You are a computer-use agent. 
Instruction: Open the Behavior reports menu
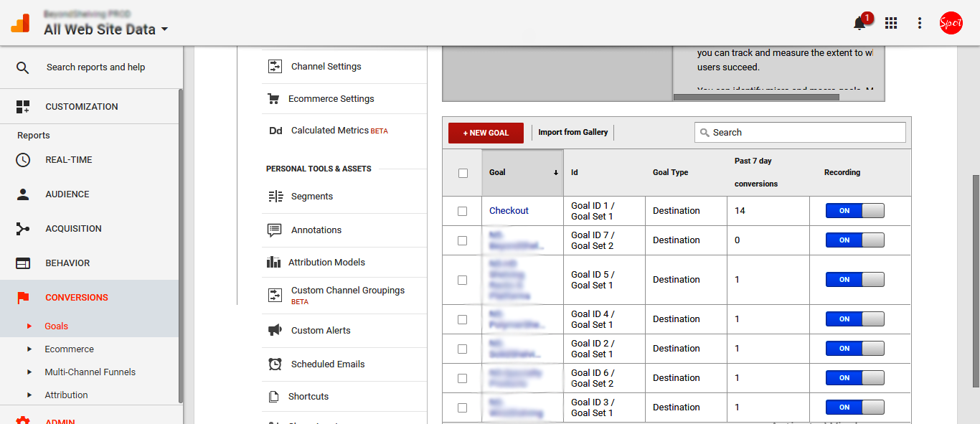click(67, 263)
